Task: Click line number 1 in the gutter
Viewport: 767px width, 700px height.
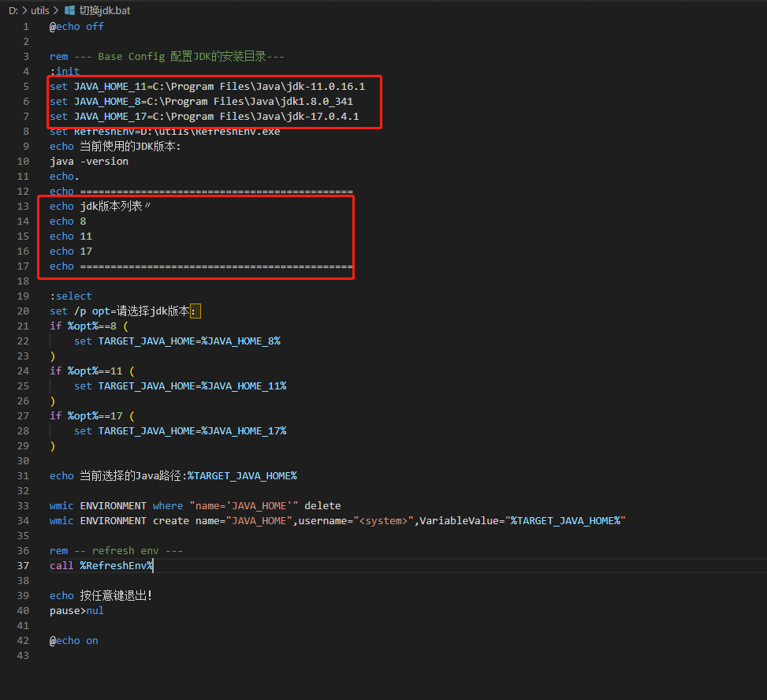Action: [x=26, y=27]
